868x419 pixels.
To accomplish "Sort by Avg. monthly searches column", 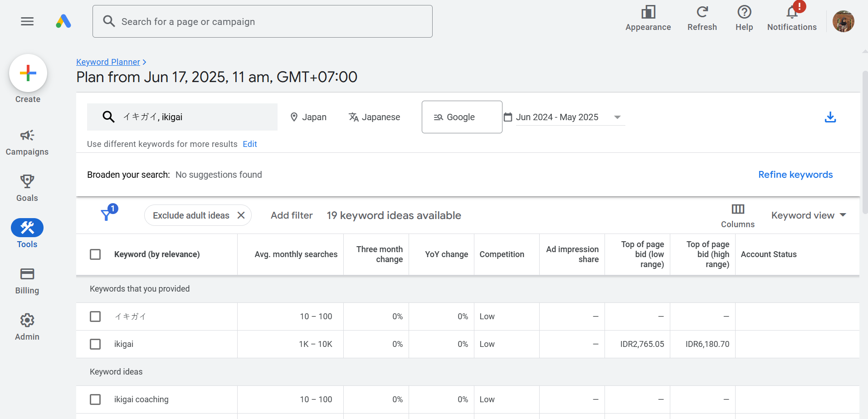I will point(296,254).
